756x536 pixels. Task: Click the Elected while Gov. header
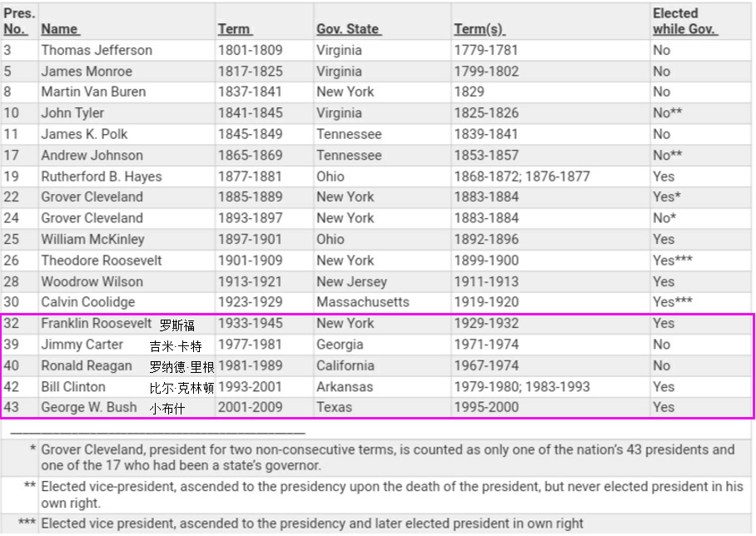(x=684, y=22)
